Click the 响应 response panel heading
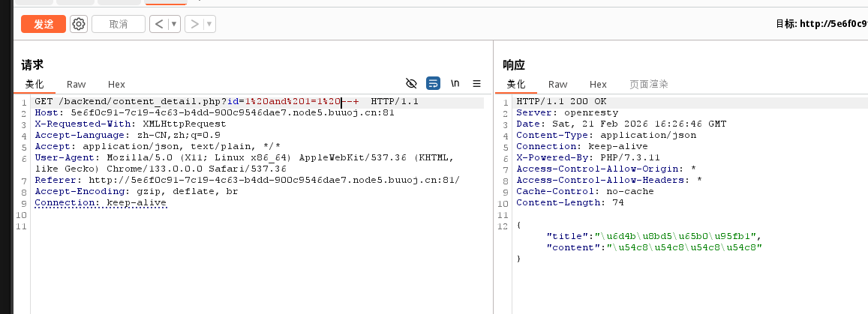The image size is (868, 314). (x=514, y=64)
